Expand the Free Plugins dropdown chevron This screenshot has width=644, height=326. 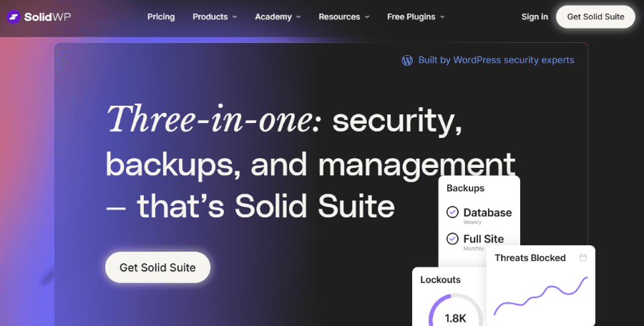click(442, 17)
